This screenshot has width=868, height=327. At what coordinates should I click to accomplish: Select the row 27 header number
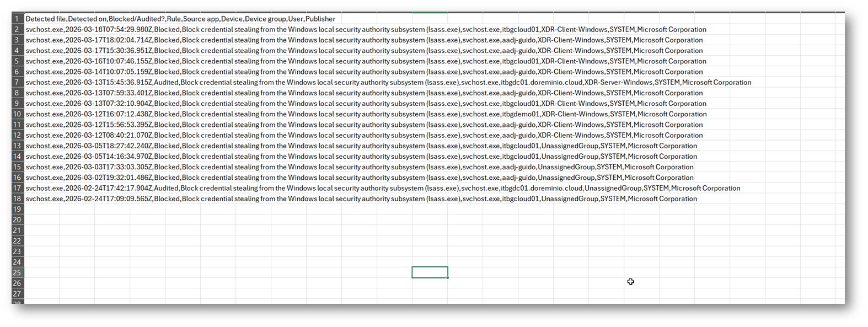pyautogui.click(x=17, y=294)
